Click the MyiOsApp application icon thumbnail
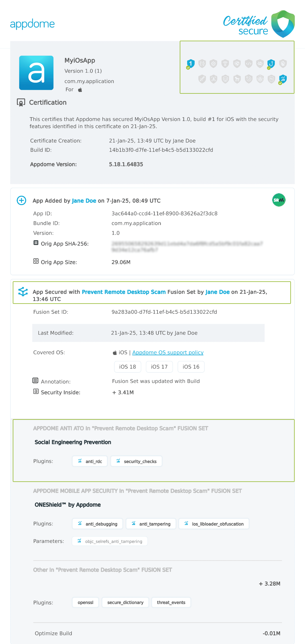This screenshot has width=305, height=644. (36, 73)
